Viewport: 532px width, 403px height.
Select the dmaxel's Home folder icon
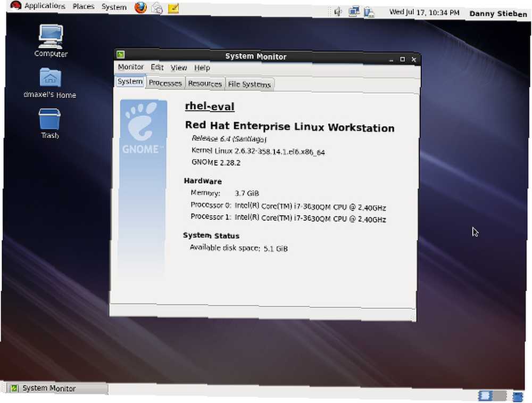[x=50, y=83]
